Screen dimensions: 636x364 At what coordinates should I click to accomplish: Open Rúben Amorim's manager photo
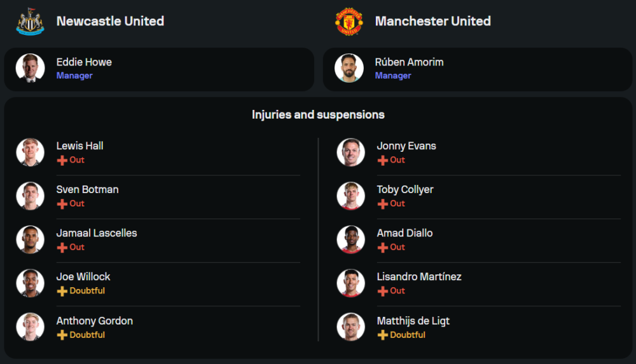[349, 68]
